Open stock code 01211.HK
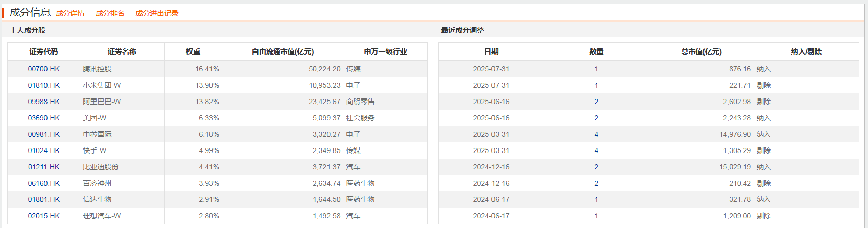 (44, 167)
